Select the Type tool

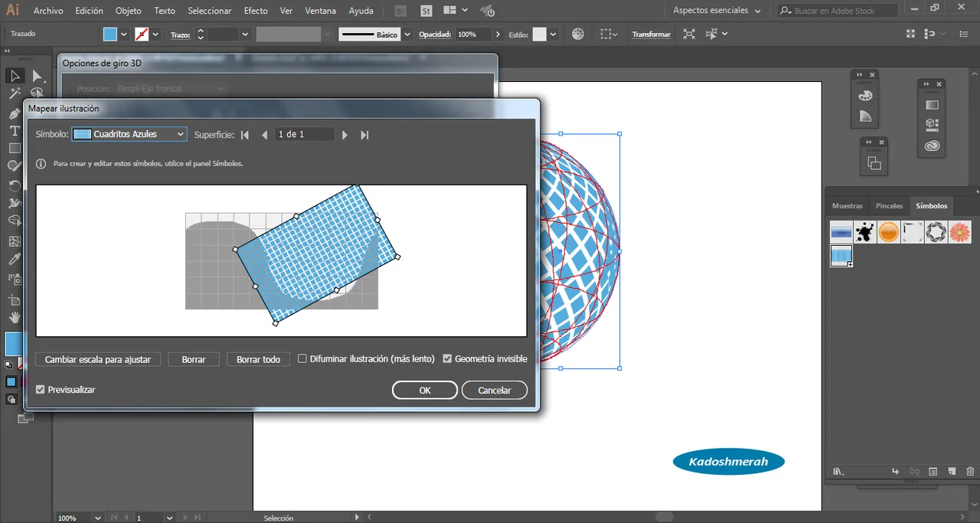click(15, 131)
